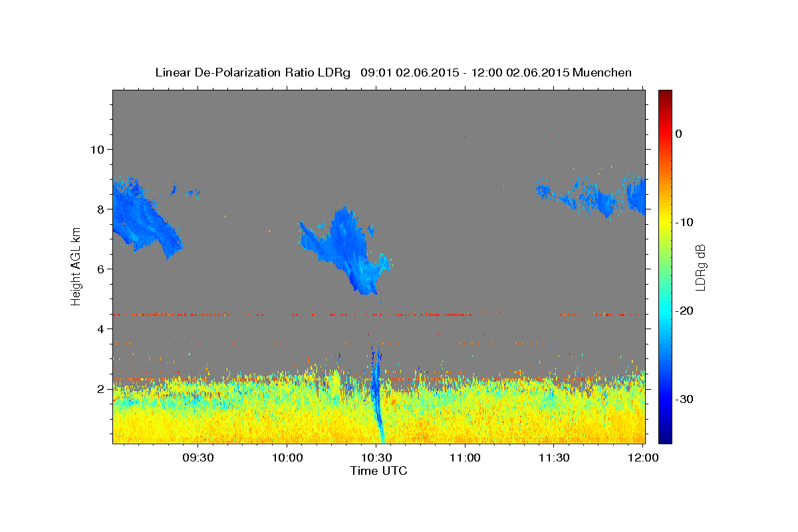This screenshot has height=532, width=798.
Task: Click the colorbar tick label '-20'
Action: click(x=685, y=311)
